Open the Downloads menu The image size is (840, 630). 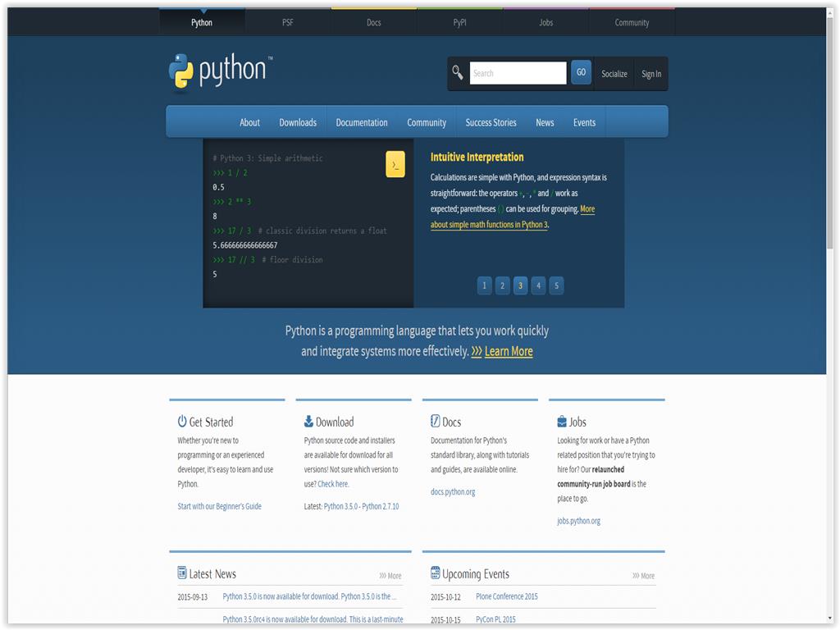tap(298, 123)
